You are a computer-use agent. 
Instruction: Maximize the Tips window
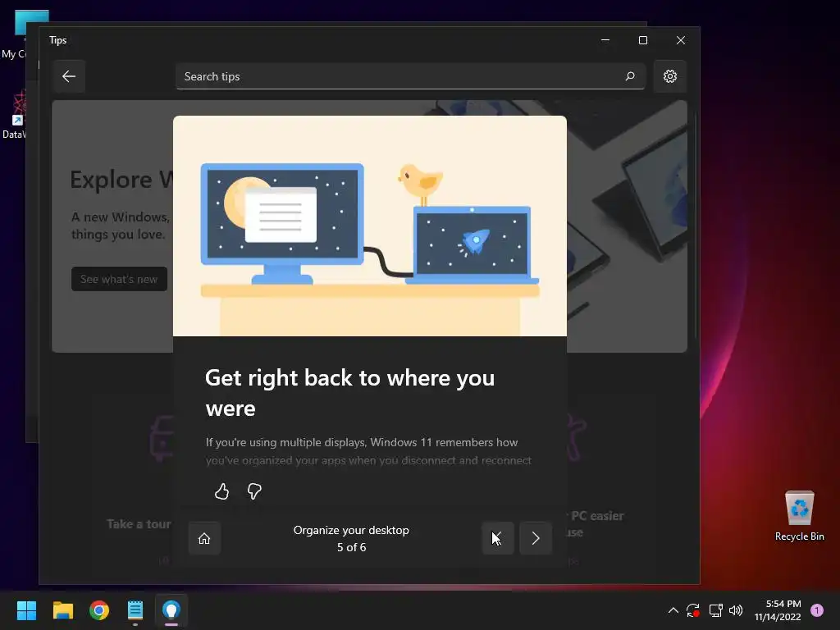click(x=643, y=40)
